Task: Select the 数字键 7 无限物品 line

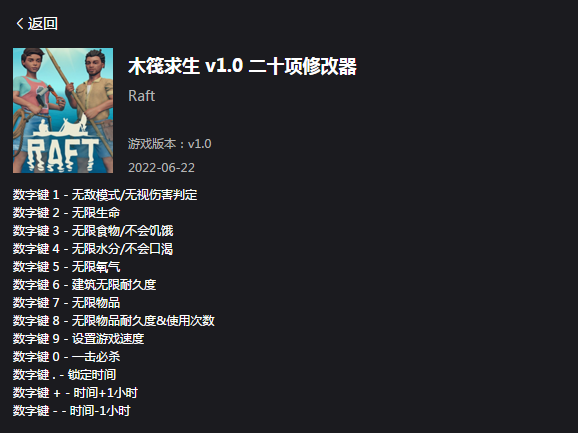Action: click(x=66, y=303)
